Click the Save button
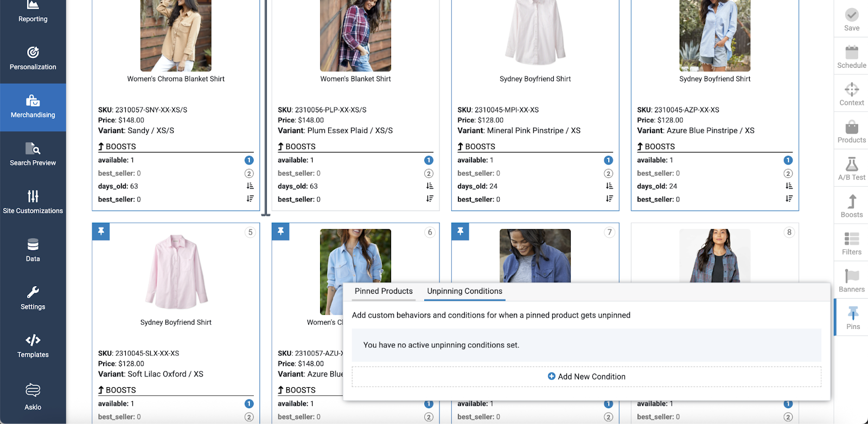Image resolution: width=868 pixels, height=424 pixels. click(x=851, y=20)
